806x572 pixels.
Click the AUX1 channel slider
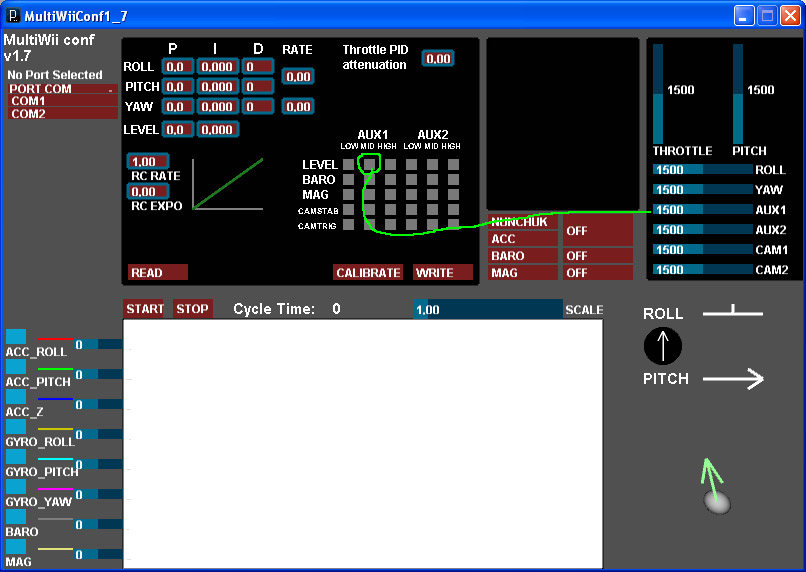[x=702, y=210]
